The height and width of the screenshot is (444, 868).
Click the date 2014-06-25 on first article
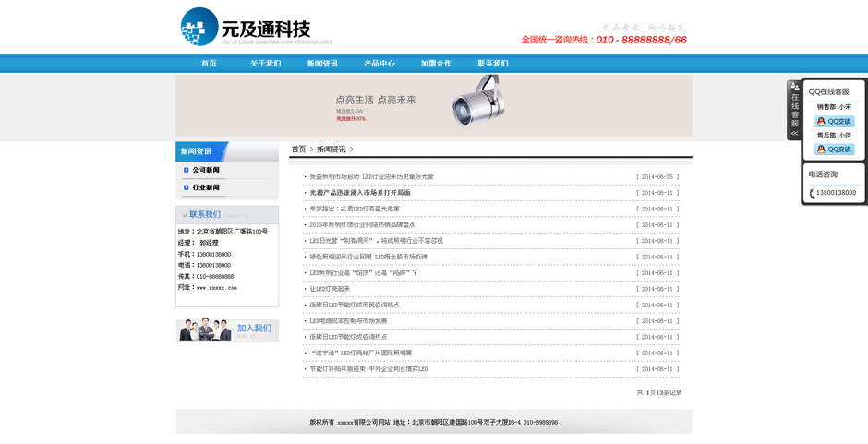(x=657, y=176)
